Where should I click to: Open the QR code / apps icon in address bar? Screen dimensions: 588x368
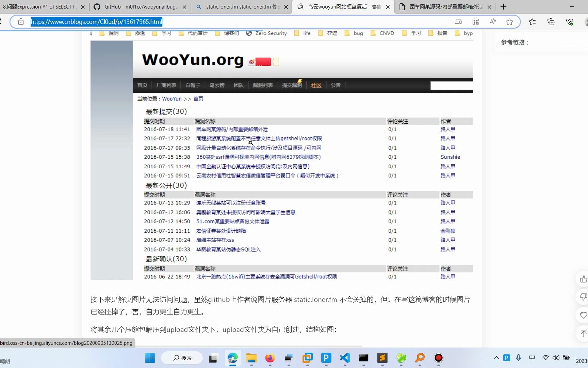476,22
